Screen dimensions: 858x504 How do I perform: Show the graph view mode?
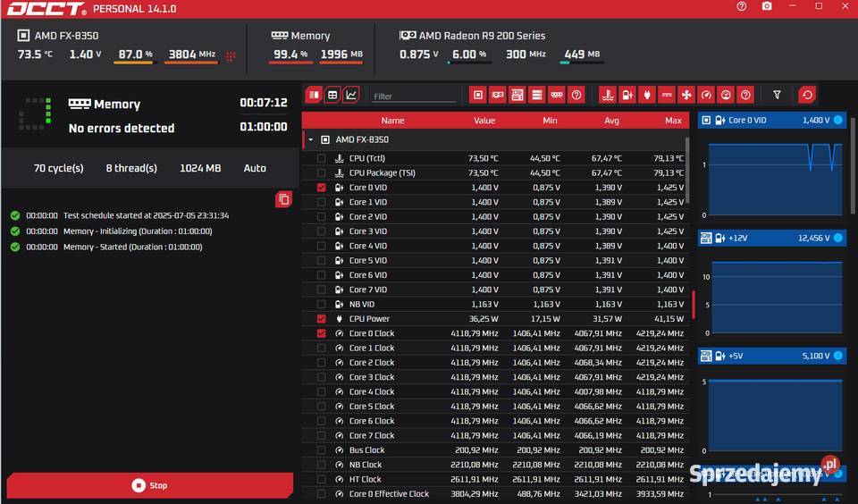[350, 96]
